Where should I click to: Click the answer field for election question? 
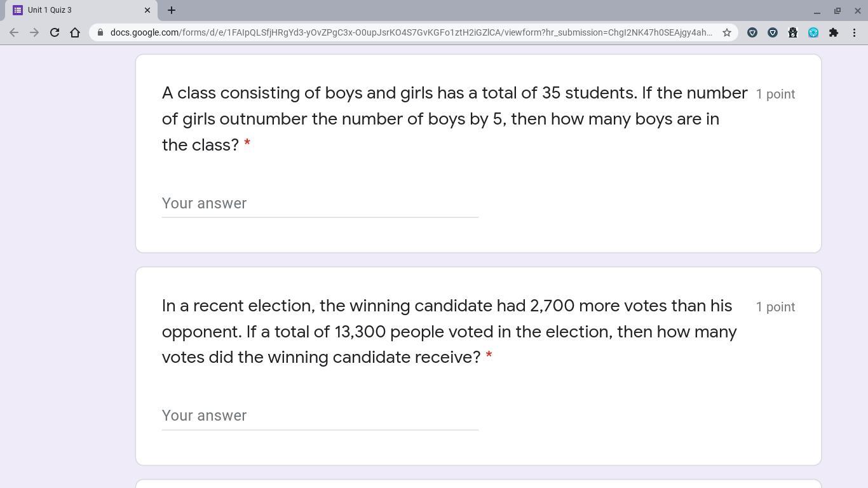coord(320,416)
